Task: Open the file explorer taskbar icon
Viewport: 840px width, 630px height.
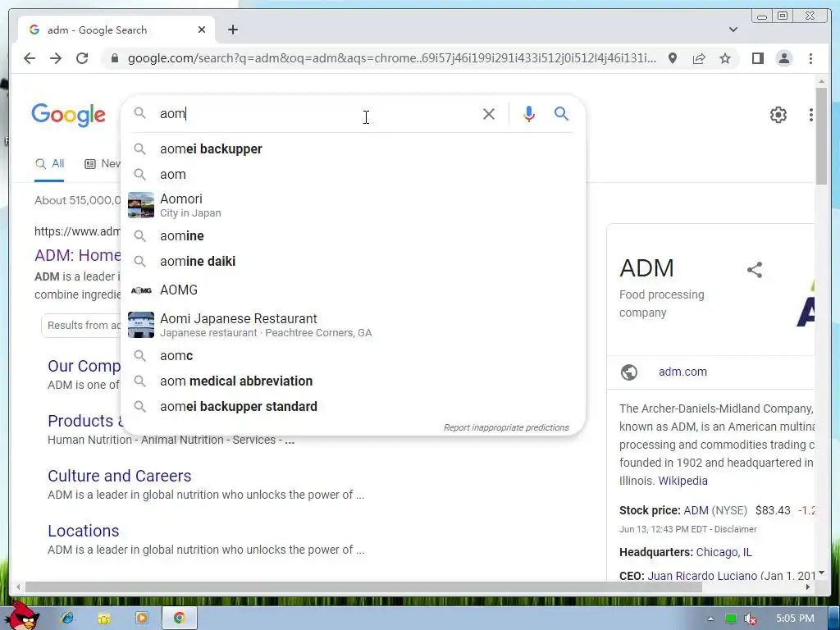Action: pos(104,619)
